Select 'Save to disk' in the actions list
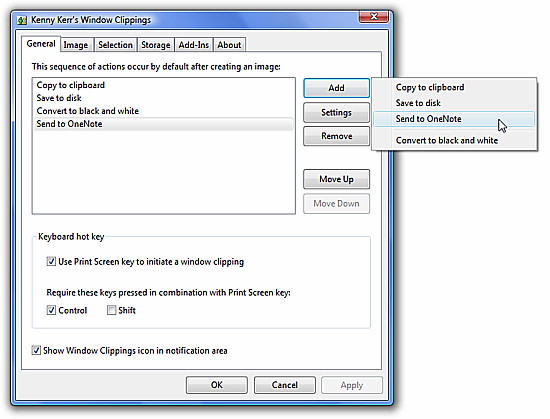 pos(163,98)
